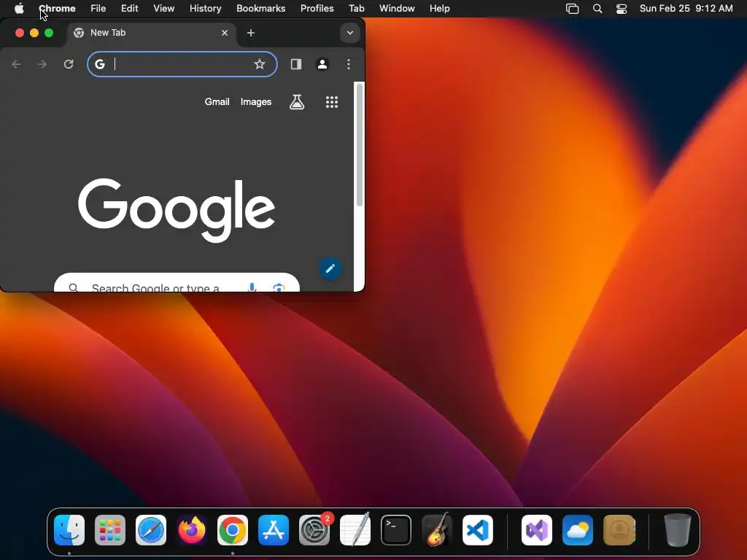This screenshot has width=747, height=560.
Task: Expand the tab search dropdown arrow
Action: (x=350, y=33)
